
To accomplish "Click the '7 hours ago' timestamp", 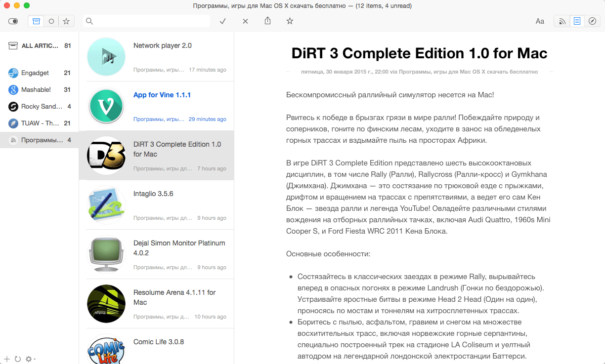I will [x=212, y=168].
